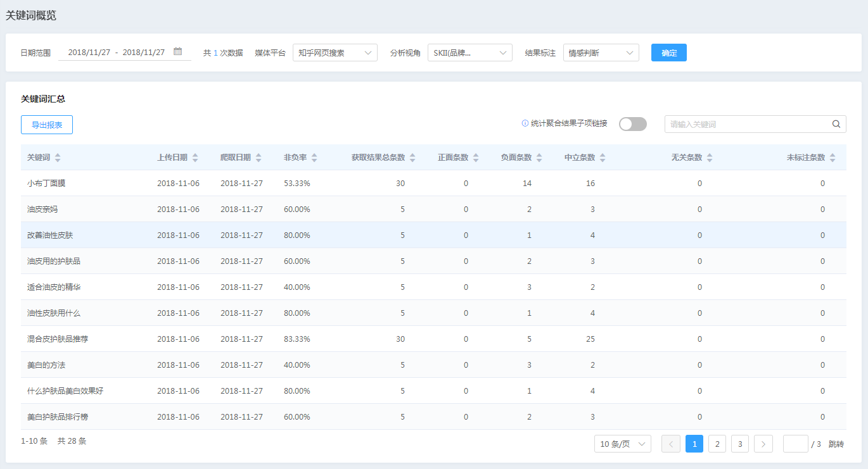Click keyword 美白护肤品排行榜
This screenshot has height=469, width=868.
(58, 417)
